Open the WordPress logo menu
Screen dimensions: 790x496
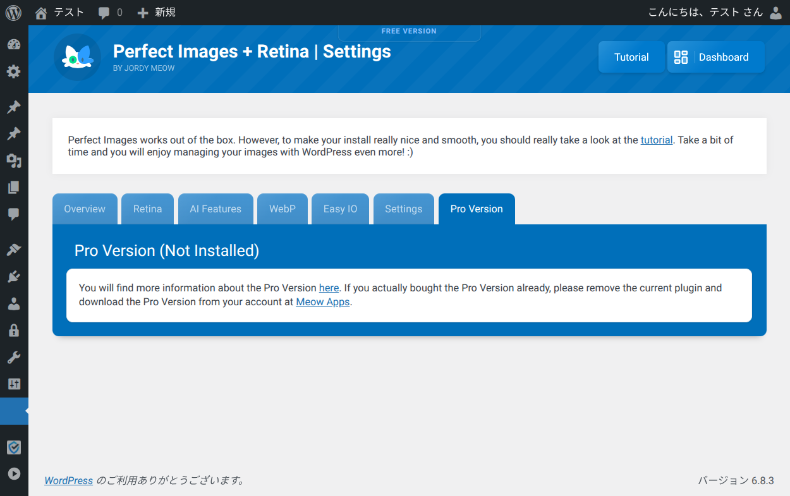pos(14,13)
